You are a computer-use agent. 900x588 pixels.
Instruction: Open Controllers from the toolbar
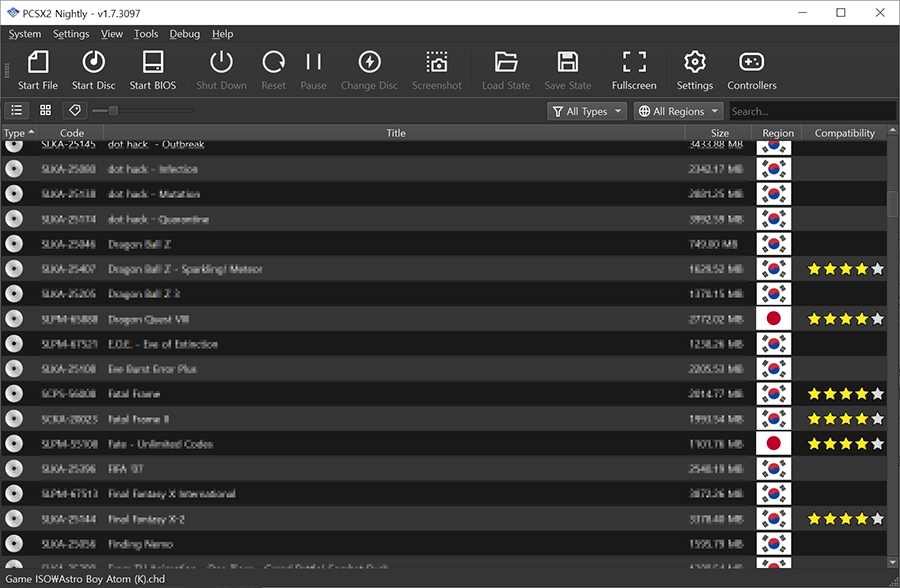coord(751,70)
